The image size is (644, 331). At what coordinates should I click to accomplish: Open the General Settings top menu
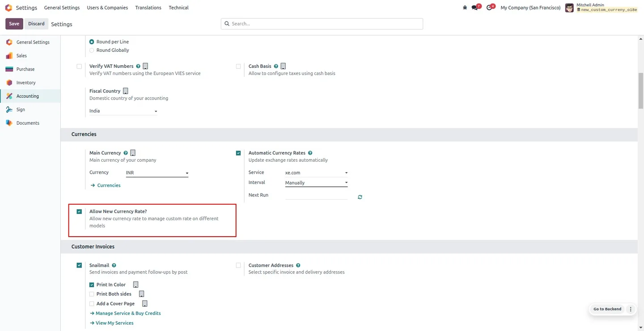point(62,8)
